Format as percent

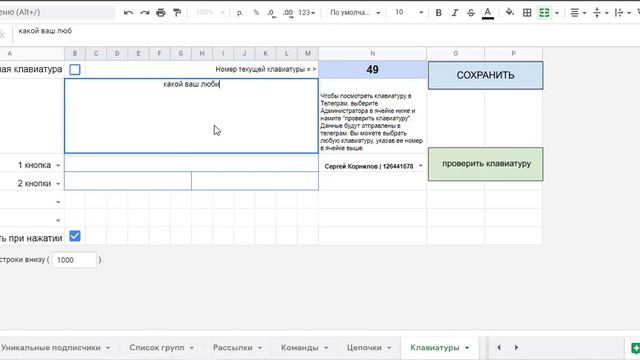click(x=256, y=13)
